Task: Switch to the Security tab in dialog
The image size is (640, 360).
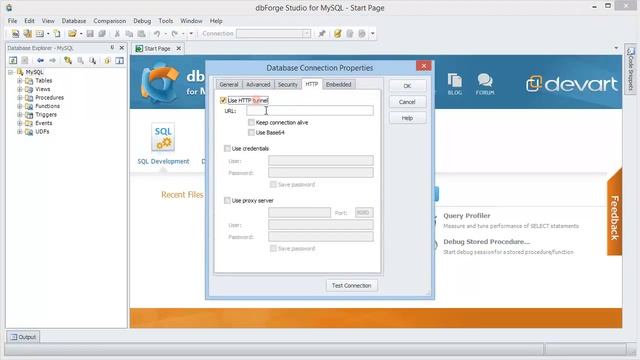Action: click(x=288, y=84)
